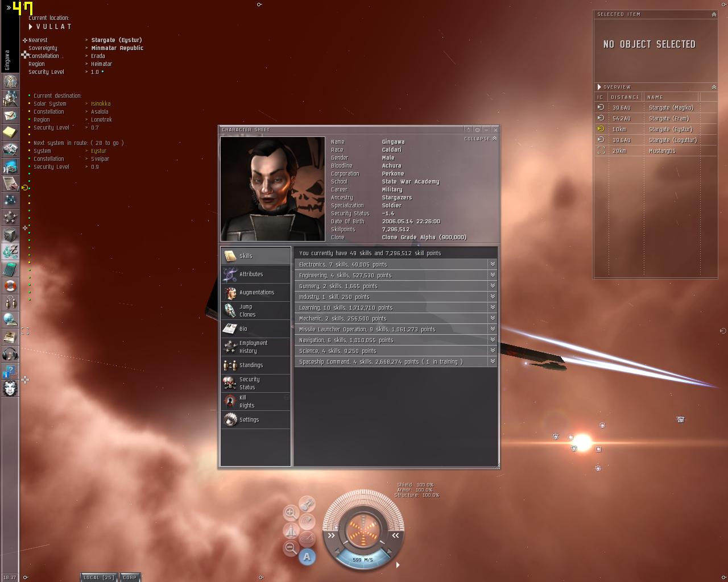
Task: Open the Attributes tab
Action: tap(255, 274)
